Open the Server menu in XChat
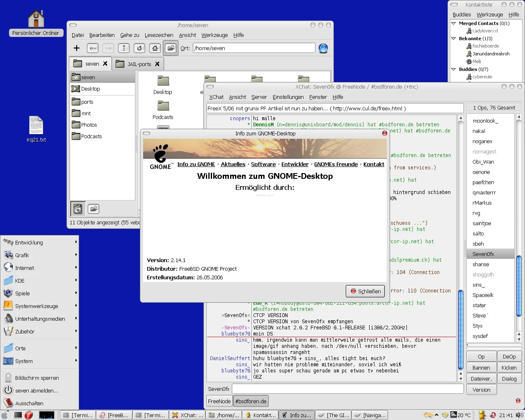The width and height of the screenshot is (525, 420). click(259, 97)
